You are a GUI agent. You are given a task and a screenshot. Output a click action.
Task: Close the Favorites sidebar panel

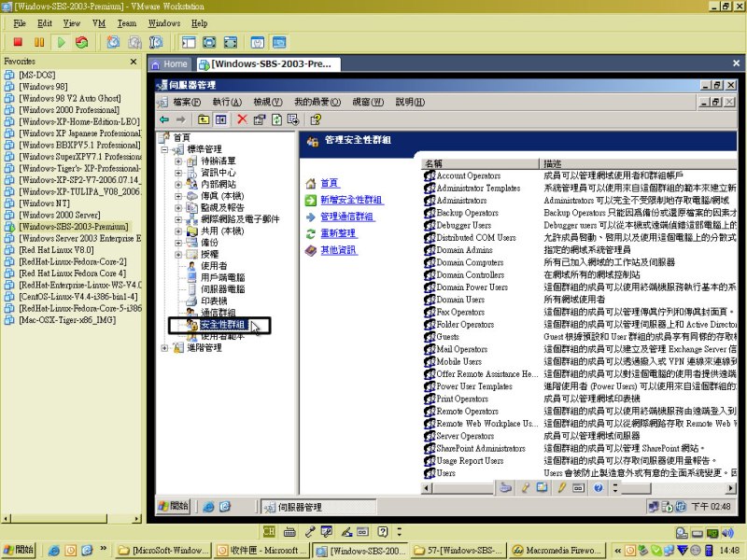click(134, 62)
